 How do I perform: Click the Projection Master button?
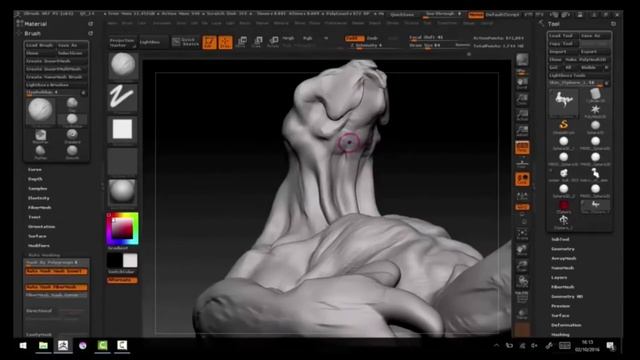[x=122, y=42]
